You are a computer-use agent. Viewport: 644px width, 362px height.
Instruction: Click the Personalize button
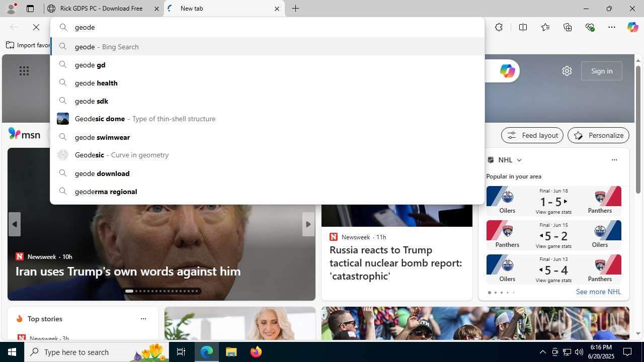coord(598,135)
